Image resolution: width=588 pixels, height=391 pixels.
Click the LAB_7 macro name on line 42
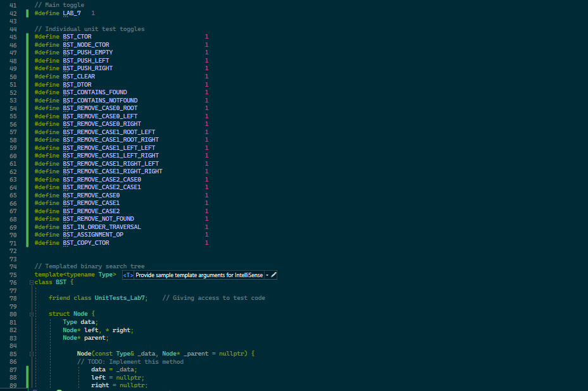(x=72, y=13)
